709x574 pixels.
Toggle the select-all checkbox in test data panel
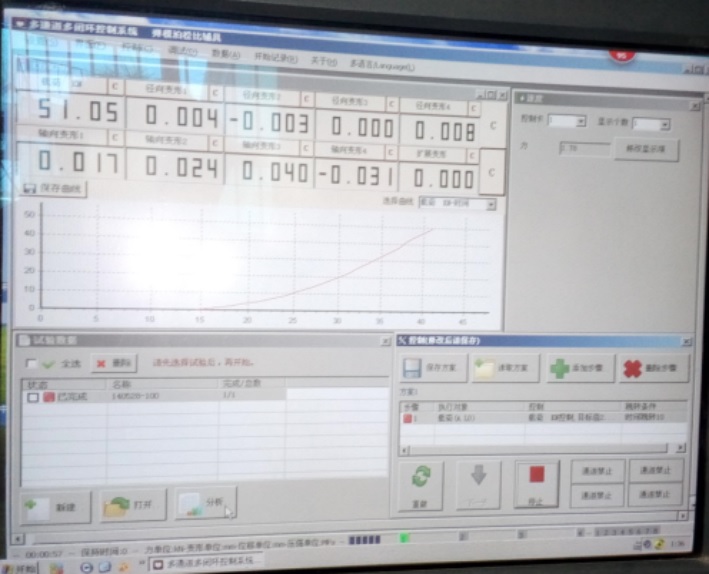pyautogui.click(x=32, y=364)
